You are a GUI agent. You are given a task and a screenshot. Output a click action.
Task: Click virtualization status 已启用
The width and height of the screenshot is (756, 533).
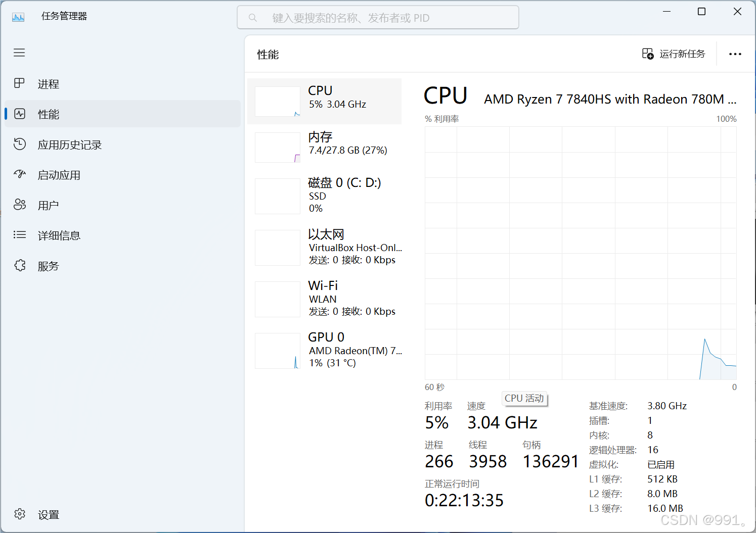(x=661, y=464)
